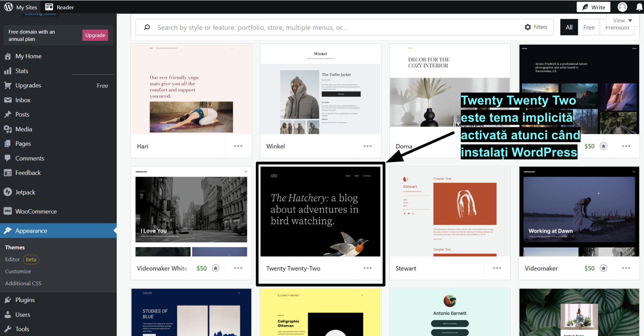Click premium star icon beside Dorna-row $50
Screen dimensions: 644x336
[x=603, y=146]
